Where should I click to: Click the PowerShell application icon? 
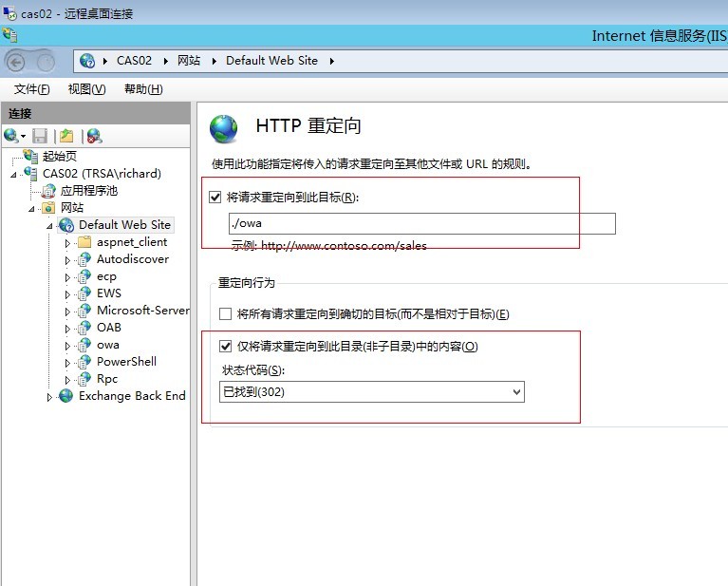84,362
